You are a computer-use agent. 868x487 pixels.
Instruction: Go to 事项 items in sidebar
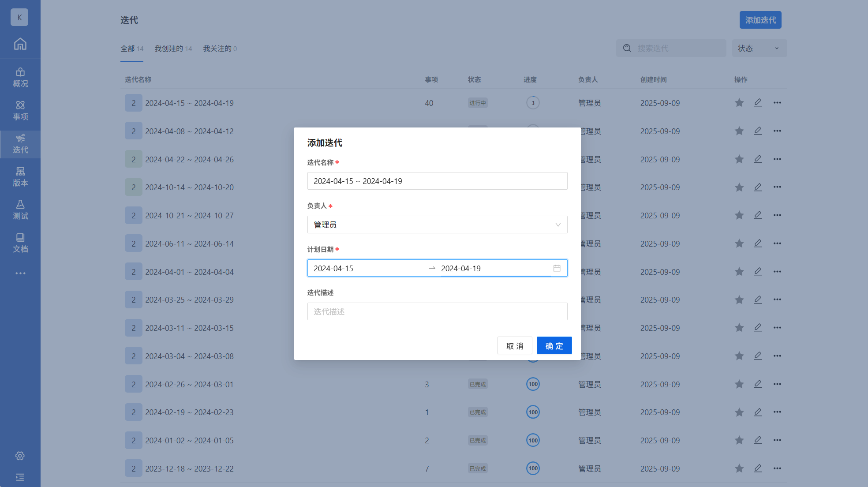point(20,110)
